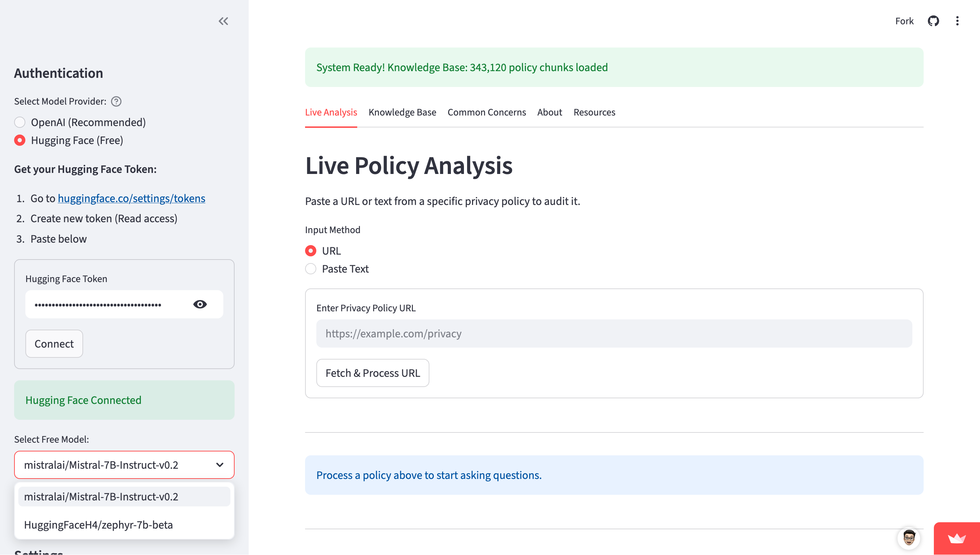
Task: Click the Fork button
Action: pos(904,21)
